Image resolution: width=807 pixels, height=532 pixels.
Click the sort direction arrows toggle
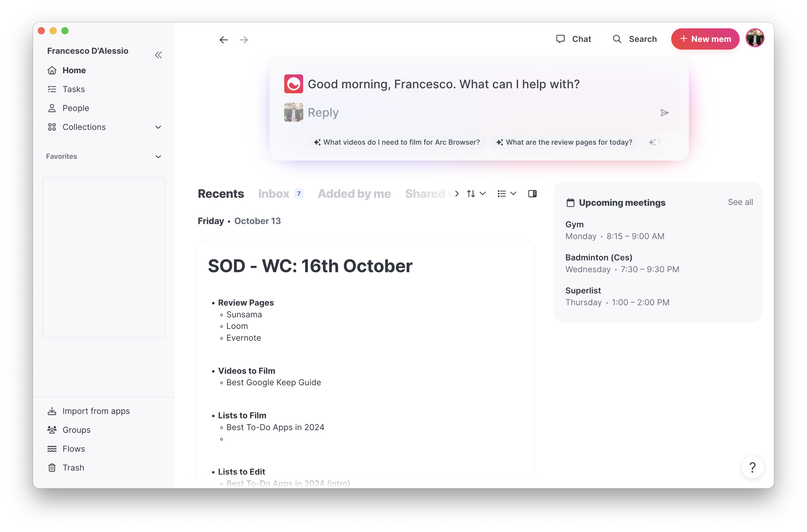click(x=471, y=193)
